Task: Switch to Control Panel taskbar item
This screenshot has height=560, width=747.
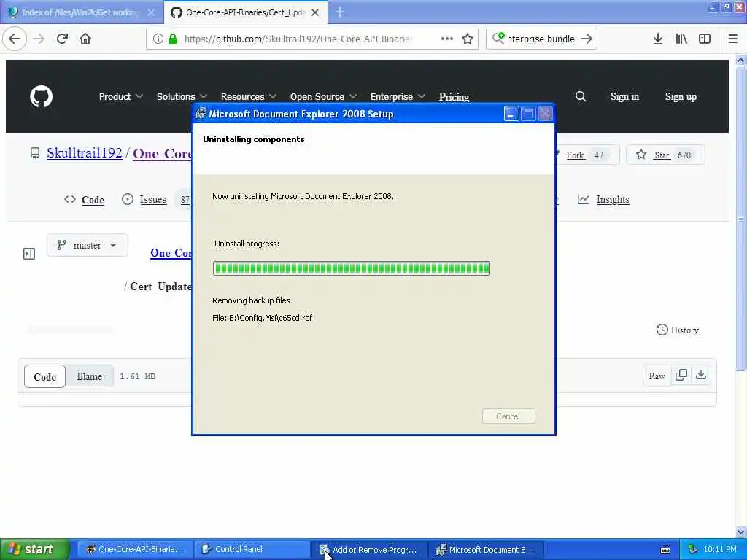Action: point(252,549)
